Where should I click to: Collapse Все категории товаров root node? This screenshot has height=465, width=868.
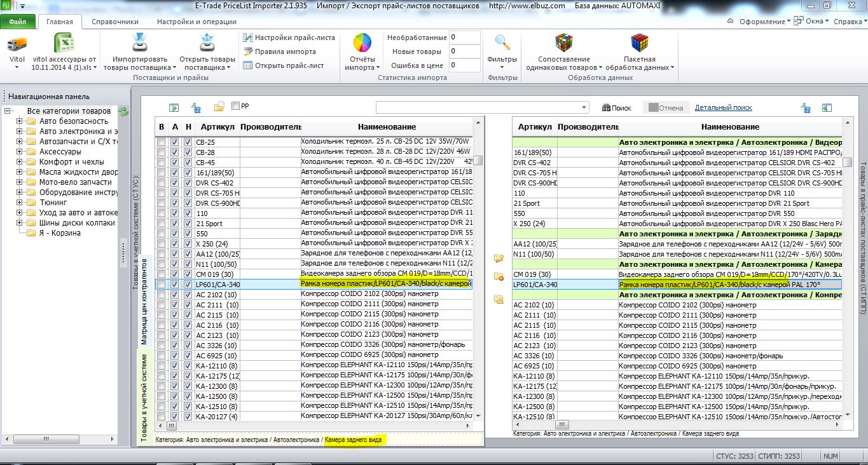[8, 111]
